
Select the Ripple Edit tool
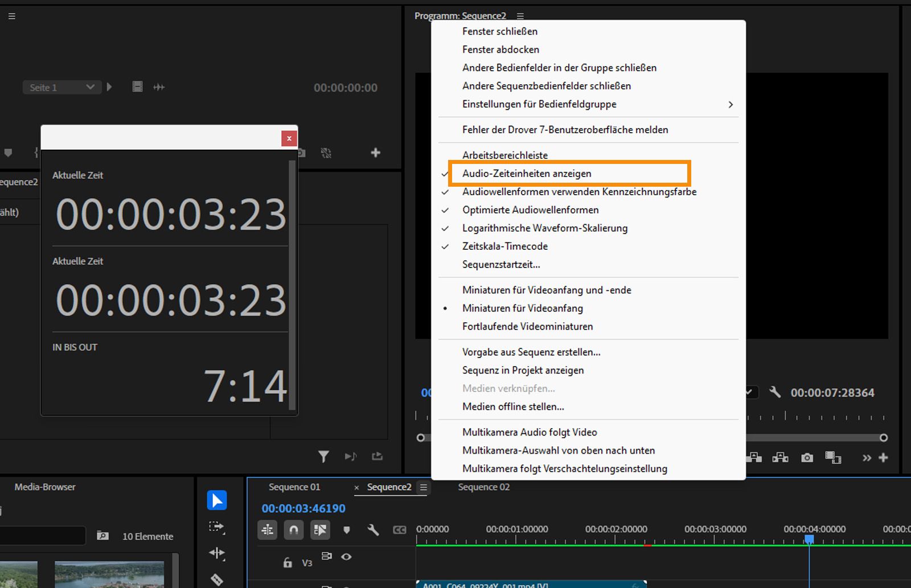[x=216, y=553]
